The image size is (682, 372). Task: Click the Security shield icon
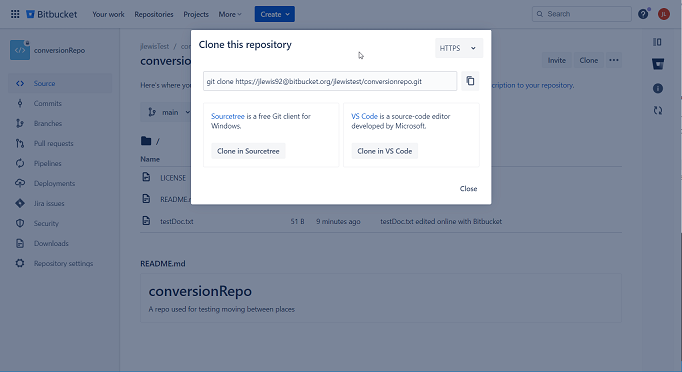coord(20,223)
